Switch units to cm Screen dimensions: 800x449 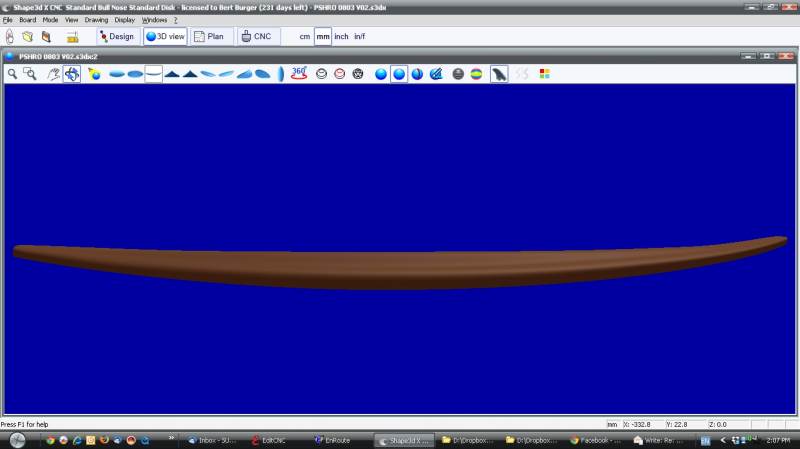click(x=304, y=37)
